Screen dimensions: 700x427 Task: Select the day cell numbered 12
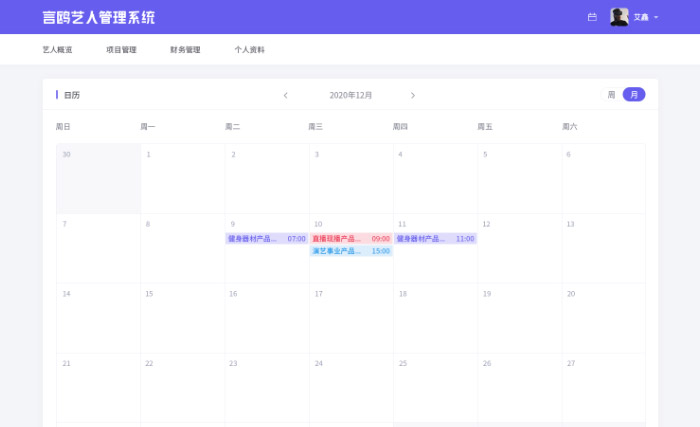(520, 248)
